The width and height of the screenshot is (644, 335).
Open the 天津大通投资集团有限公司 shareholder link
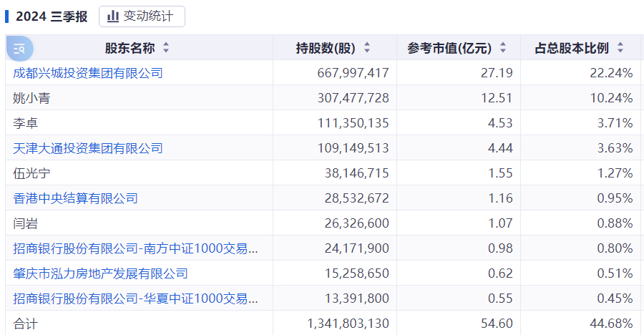[x=88, y=148]
